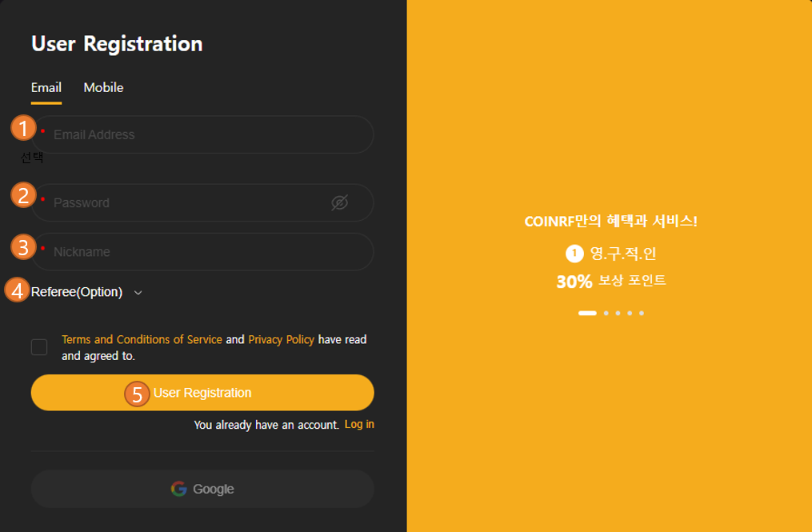Screen dimensions: 812x532
Task: Click the orange User Registration button
Action: point(202,393)
